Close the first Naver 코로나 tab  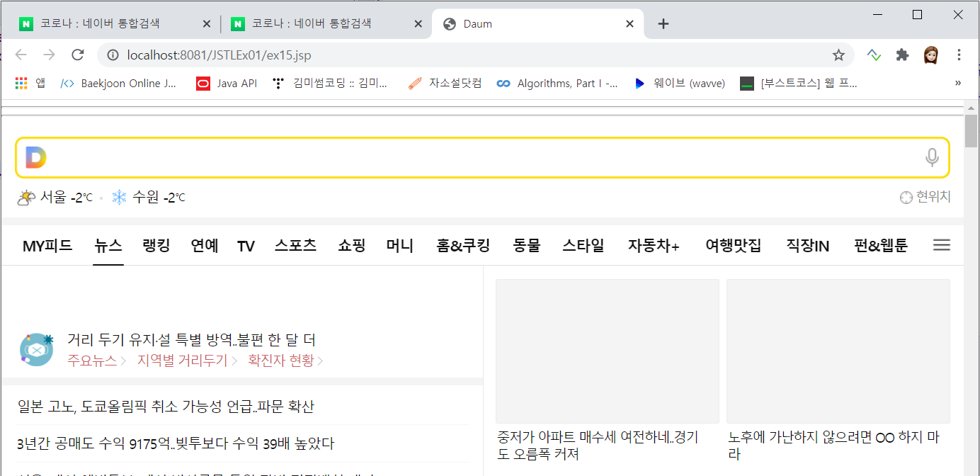pyautogui.click(x=207, y=24)
